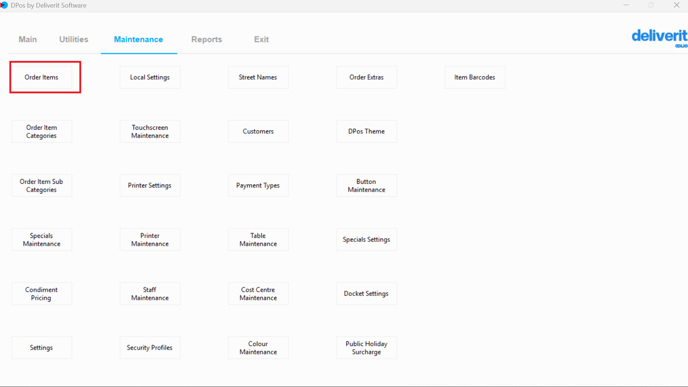Open Printer Settings
688x387 pixels.
(x=150, y=185)
